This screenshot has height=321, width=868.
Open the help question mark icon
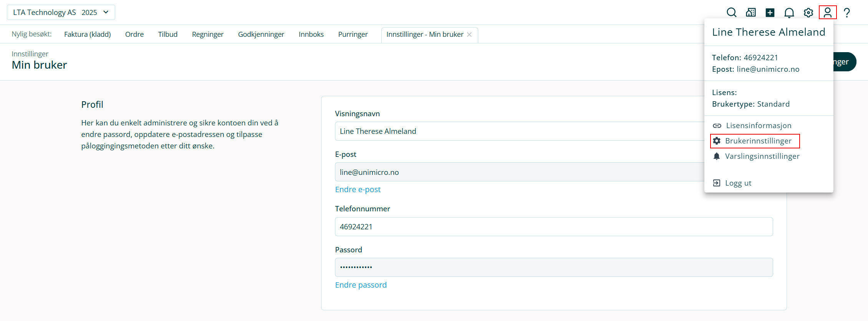[x=846, y=13]
